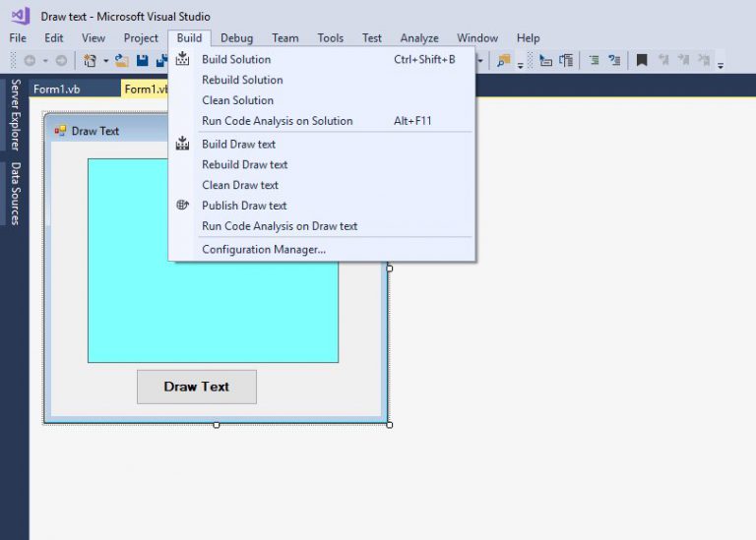The width and height of the screenshot is (756, 540).
Task: Click the form's bottom-center resize handle
Action: [217, 425]
